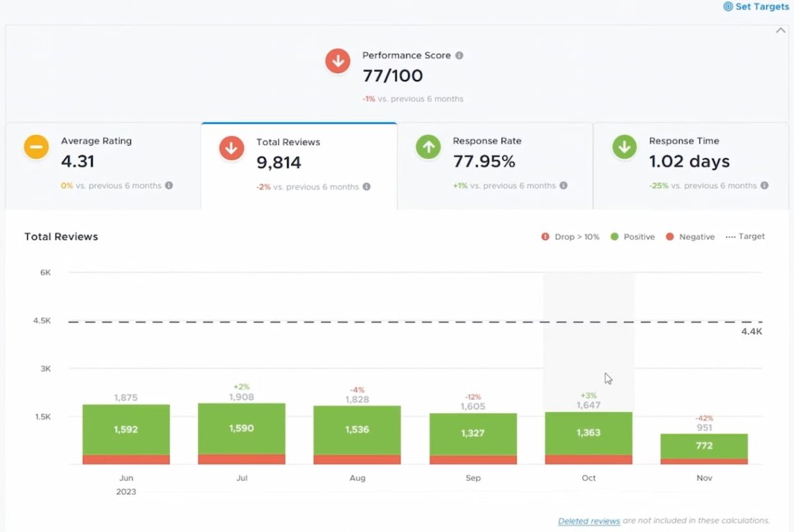
Task: Open the Set Targets link
Action: tap(756, 6)
